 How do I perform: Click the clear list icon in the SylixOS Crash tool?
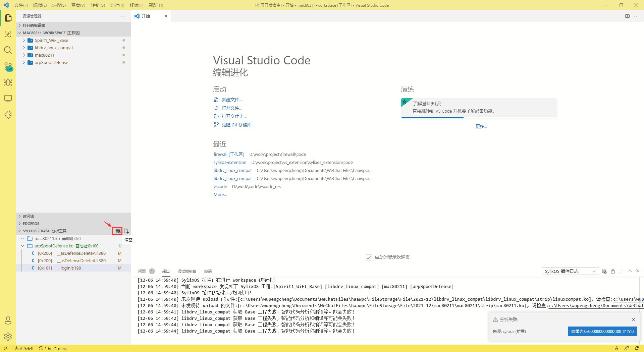click(117, 231)
